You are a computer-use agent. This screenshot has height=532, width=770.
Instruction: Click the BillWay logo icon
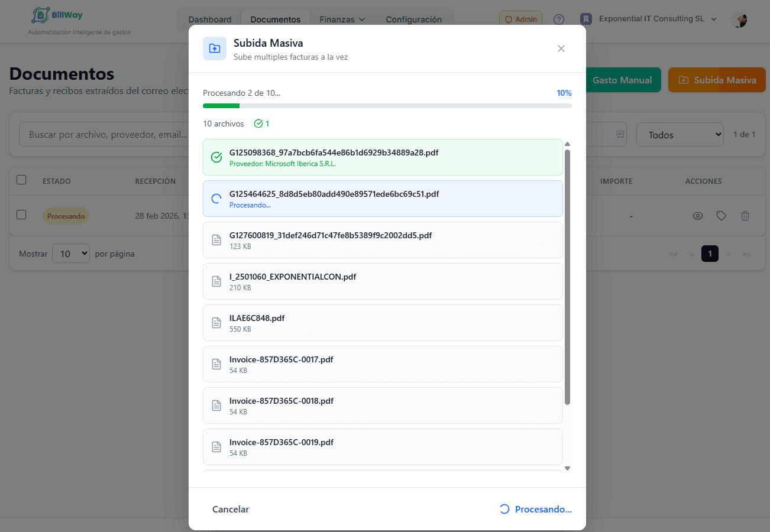tap(40, 15)
